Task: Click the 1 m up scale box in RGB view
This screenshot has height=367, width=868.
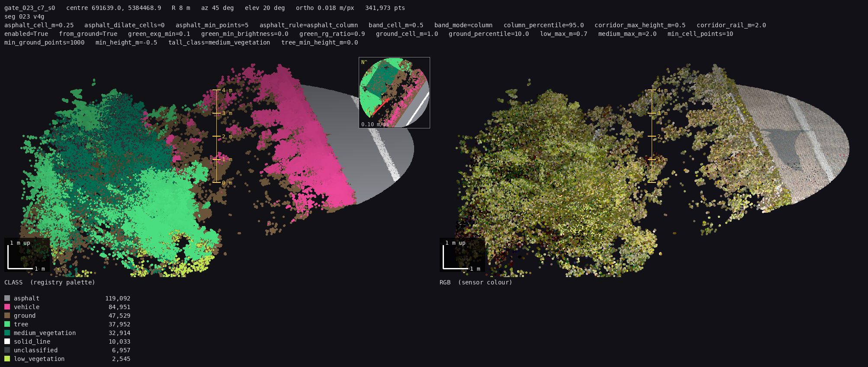Action: [462, 255]
